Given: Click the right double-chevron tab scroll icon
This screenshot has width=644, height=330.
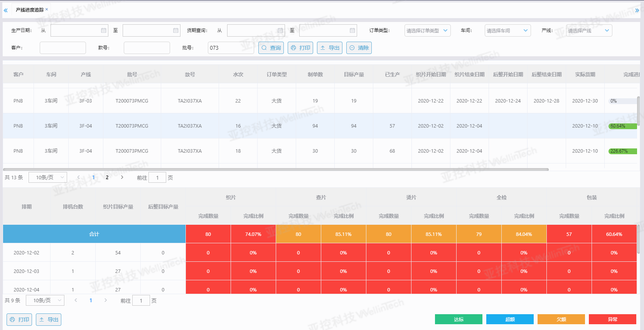Looking at the screenshot, I should (x=637, y=10).
